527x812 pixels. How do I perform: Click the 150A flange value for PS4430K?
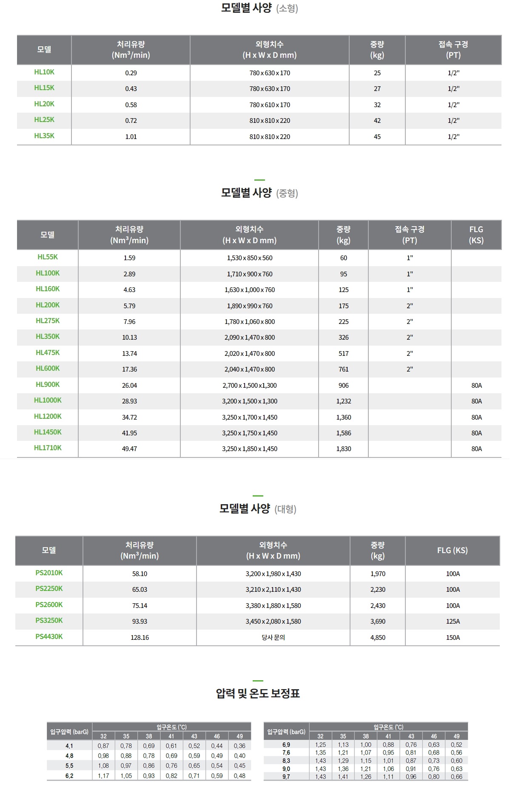pyautogui.click(x=453, y=637)
